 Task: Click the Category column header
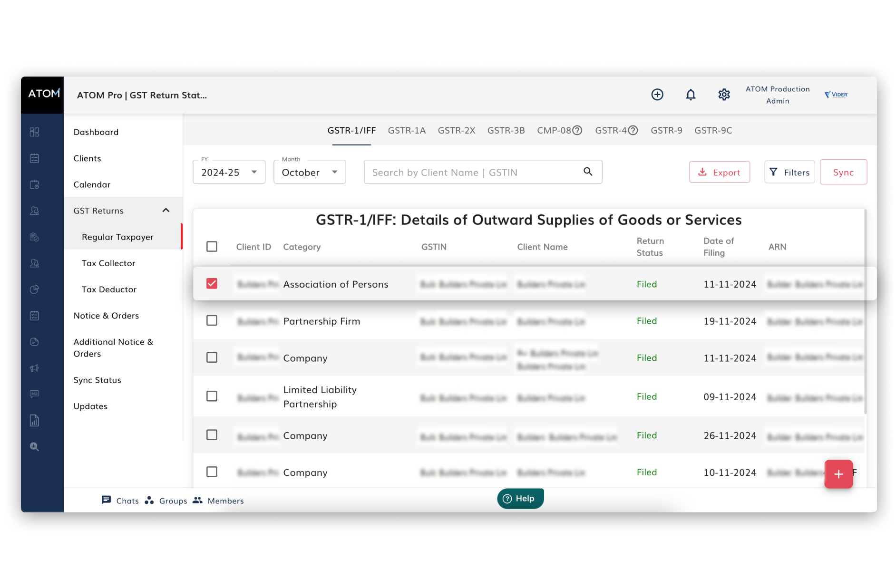(302, 247)
